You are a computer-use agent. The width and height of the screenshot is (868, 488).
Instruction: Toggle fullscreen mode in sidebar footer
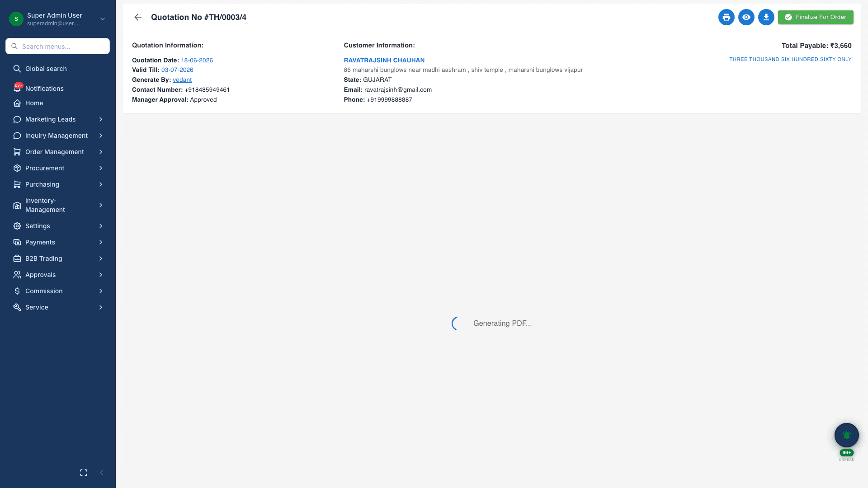(84, 473)
